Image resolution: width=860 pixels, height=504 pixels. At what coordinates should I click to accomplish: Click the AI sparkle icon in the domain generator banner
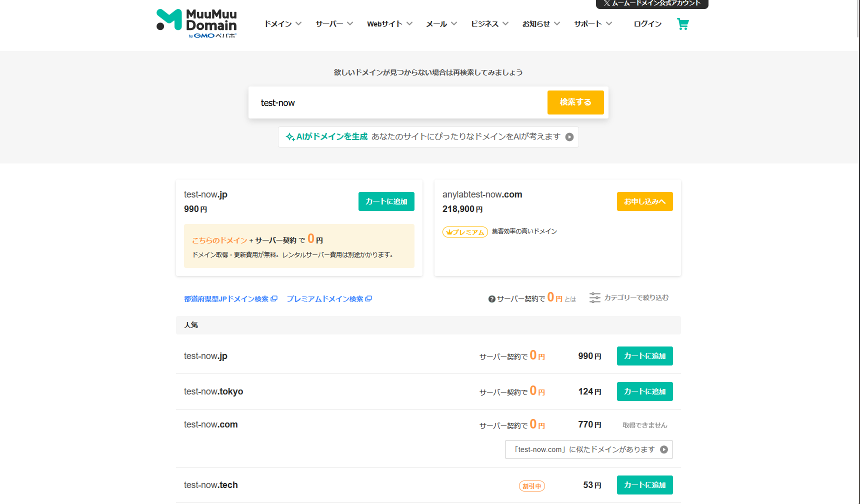click(290, 137)
